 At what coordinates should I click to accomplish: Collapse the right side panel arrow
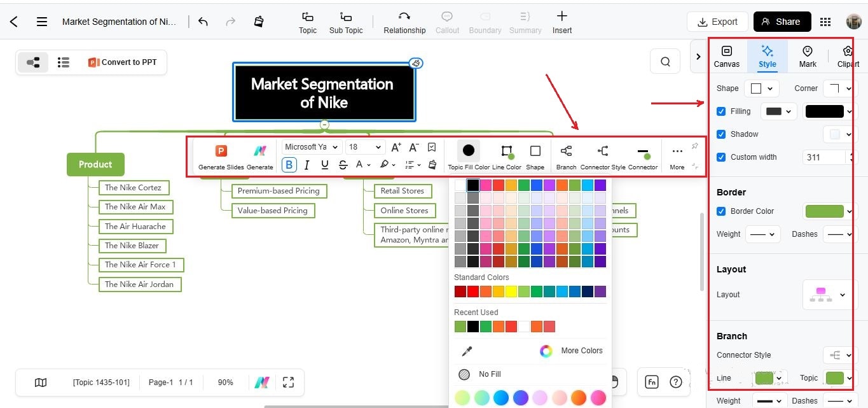698,57
